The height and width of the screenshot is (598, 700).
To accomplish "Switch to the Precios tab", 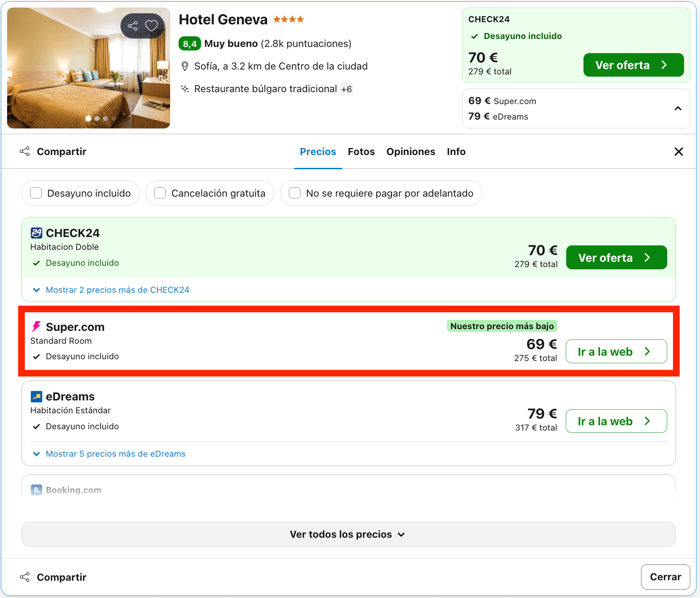I will click(x=318, y=152).
